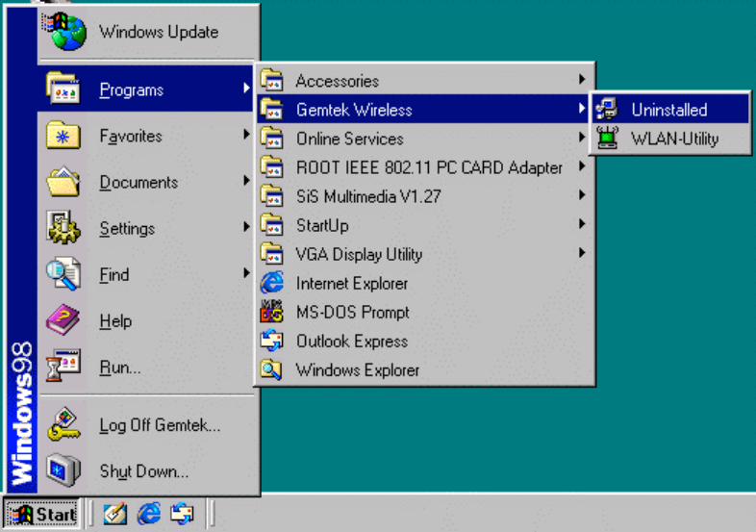
Task: Click the 'Find' label in Start menu
Action: pyautogui.click(x=113, y=275)
